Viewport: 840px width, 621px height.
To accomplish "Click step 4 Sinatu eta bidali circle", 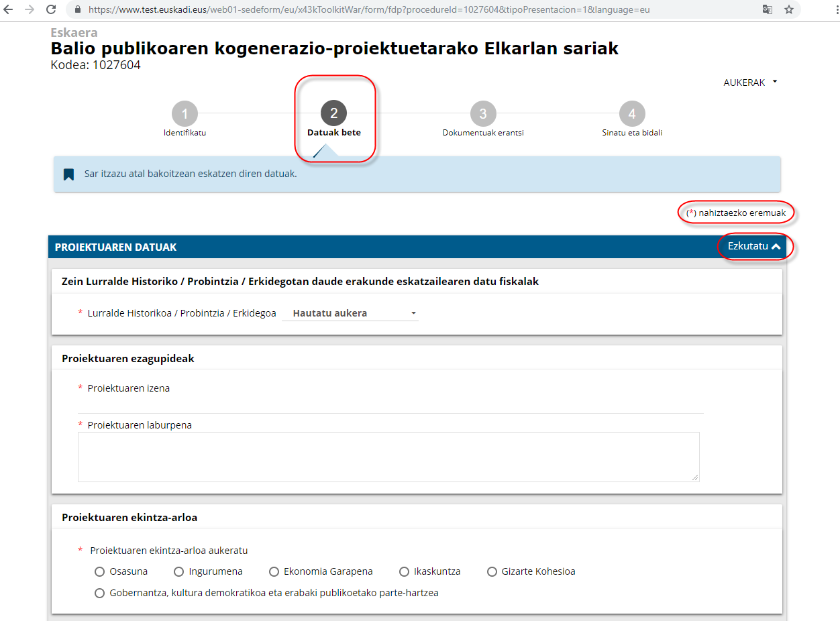I will tap(632, 114).
